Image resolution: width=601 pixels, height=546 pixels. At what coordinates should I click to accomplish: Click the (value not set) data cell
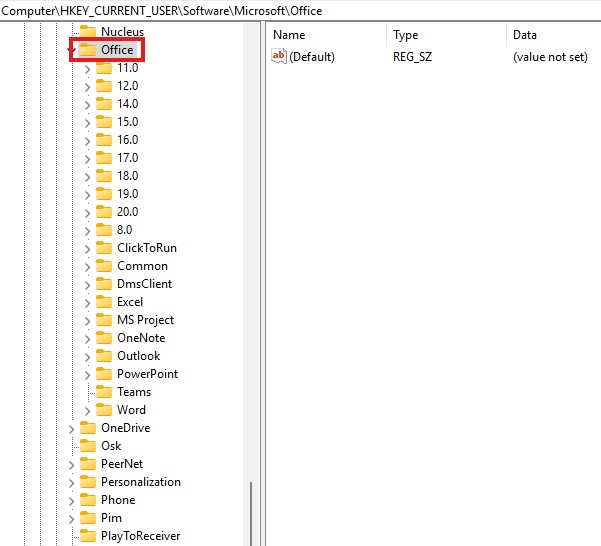pyautogui.click(x=550, y=57)
